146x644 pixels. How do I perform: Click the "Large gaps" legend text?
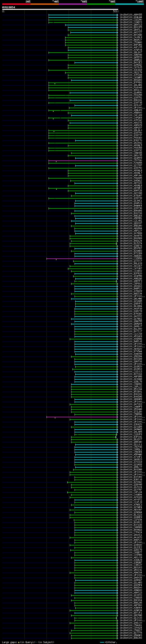pos(10,642)
